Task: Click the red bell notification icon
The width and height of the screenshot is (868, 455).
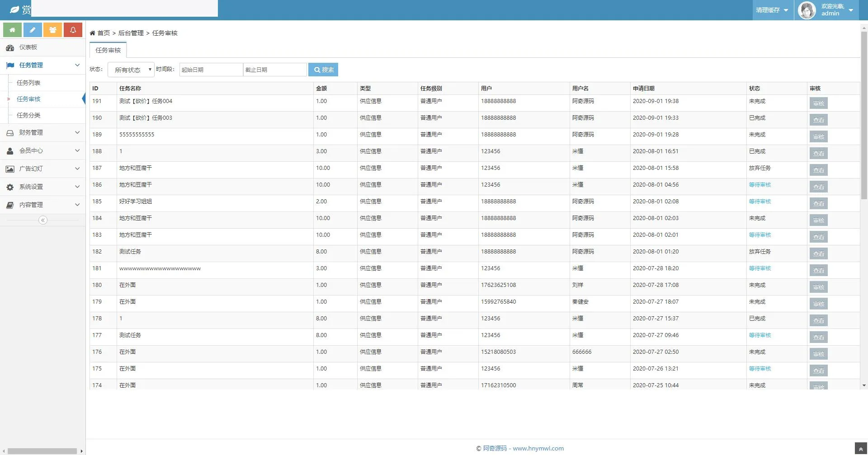Action: tap(73, 30)
